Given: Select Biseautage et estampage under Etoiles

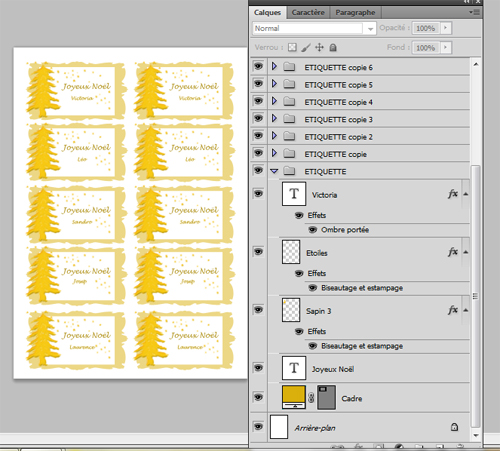Looking at the screenshot, I should [x=362, y=288].
